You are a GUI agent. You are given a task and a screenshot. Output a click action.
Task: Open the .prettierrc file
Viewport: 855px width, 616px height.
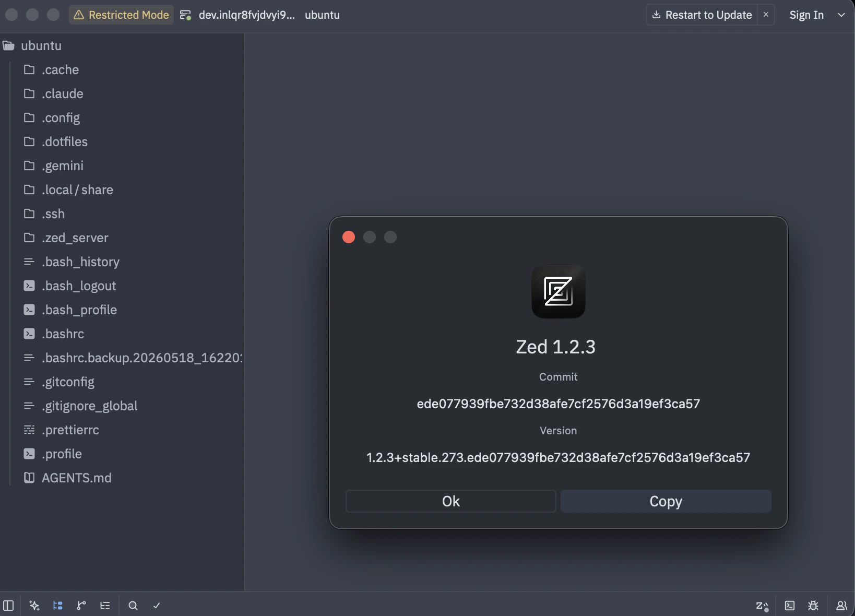click(x=122, y=430)
